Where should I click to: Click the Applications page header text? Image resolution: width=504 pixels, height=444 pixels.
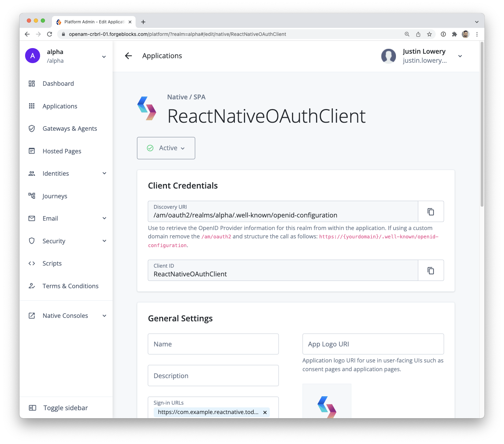tap(162, 56)
